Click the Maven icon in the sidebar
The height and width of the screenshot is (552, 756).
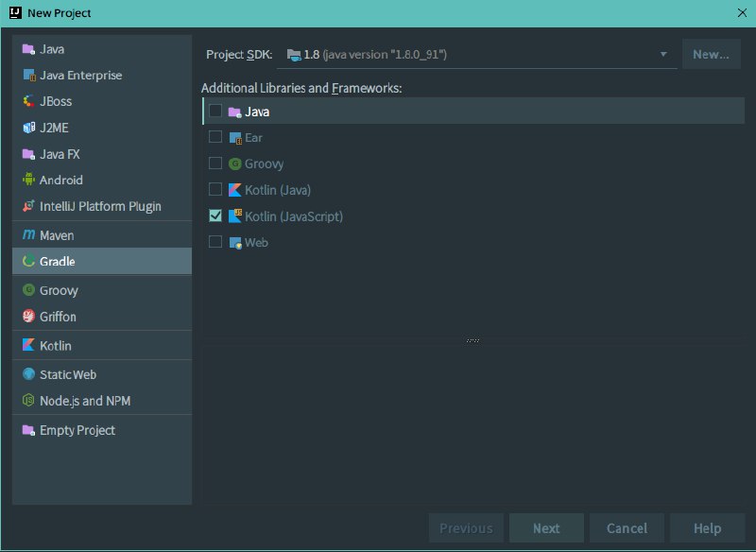(28, 235)
